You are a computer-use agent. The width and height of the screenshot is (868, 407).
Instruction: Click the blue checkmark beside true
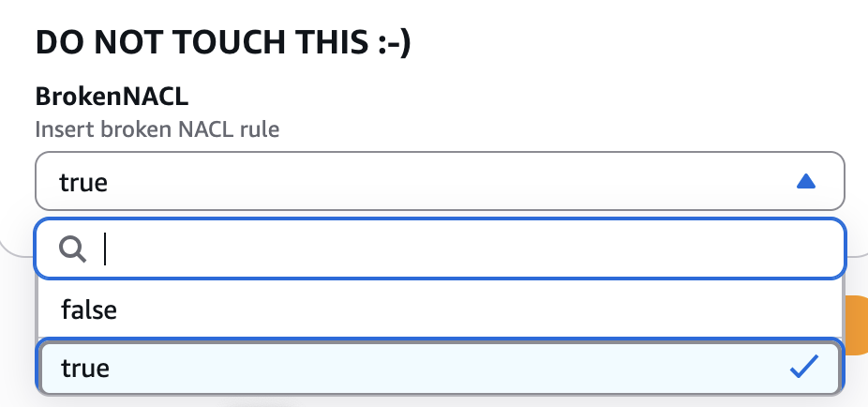803,367
